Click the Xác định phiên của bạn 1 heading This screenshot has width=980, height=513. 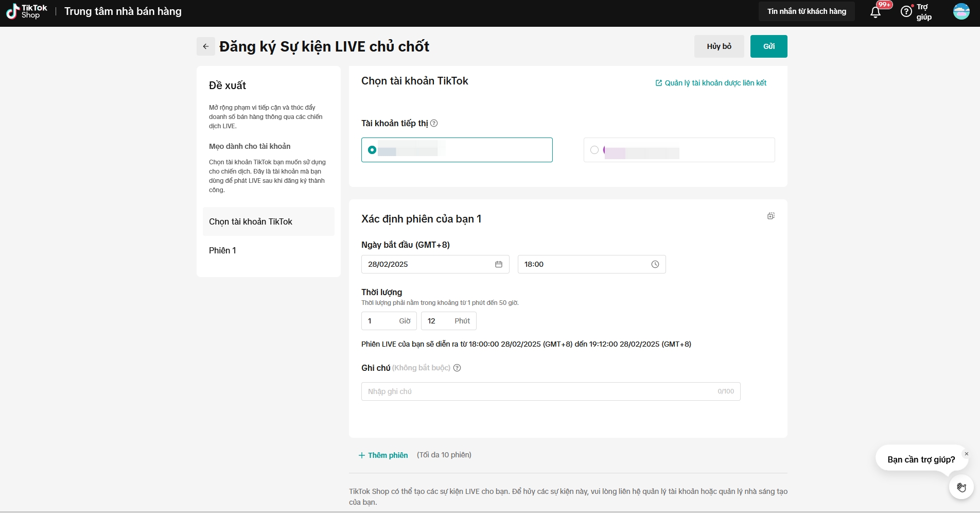tap(422, 219)
